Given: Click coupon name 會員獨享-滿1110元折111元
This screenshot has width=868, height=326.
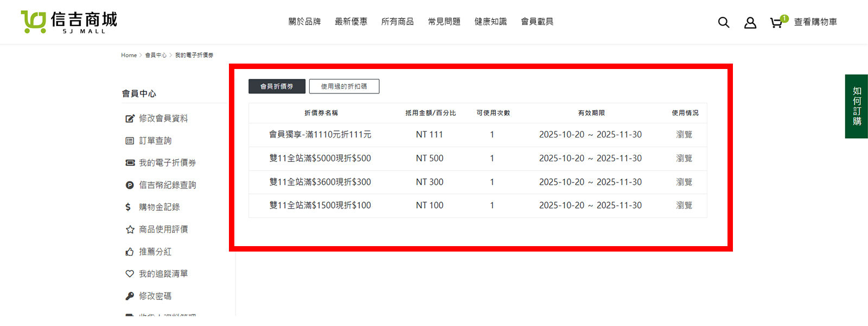Looking at the screenshot, I should click(320, 135).
